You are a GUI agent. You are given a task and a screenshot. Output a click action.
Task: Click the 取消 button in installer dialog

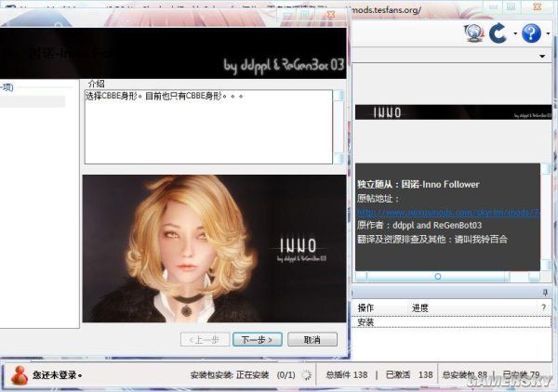pyautogui.click(x=312, y=339)
